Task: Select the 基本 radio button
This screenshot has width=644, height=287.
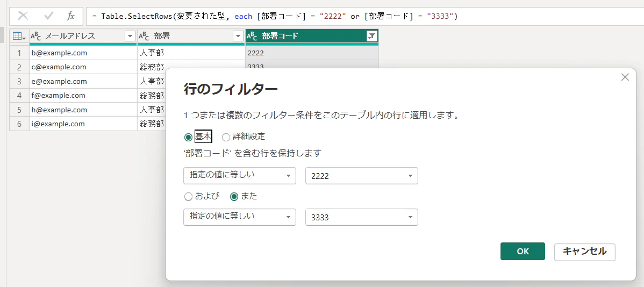Action: (x=189, y=137)
